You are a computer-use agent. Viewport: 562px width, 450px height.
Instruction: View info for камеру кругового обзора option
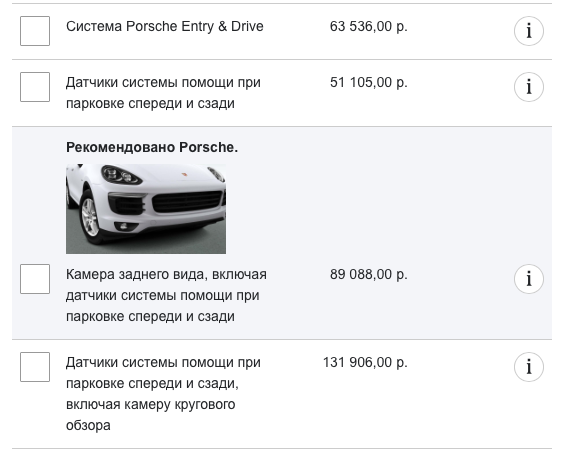[x=529, y=367]
